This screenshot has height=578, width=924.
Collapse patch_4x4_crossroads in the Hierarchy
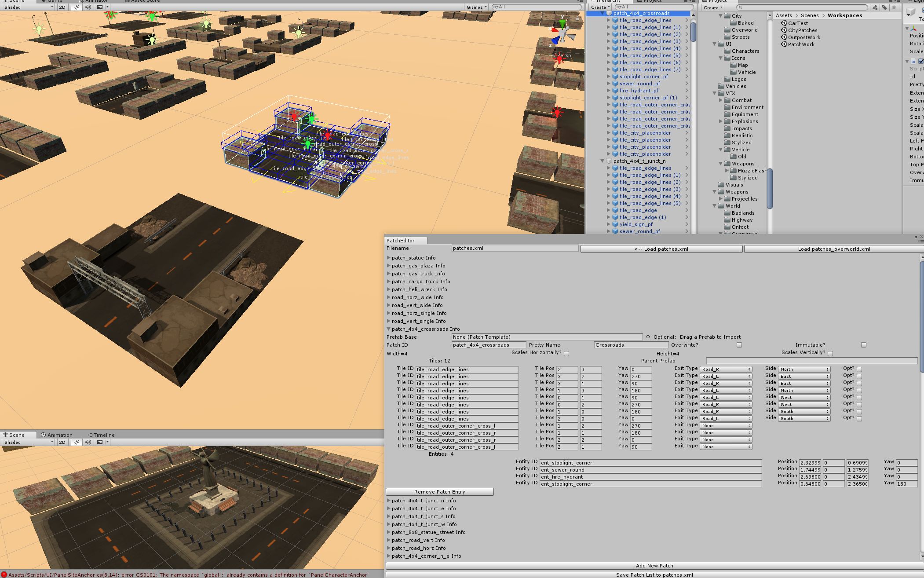[602, 13]
